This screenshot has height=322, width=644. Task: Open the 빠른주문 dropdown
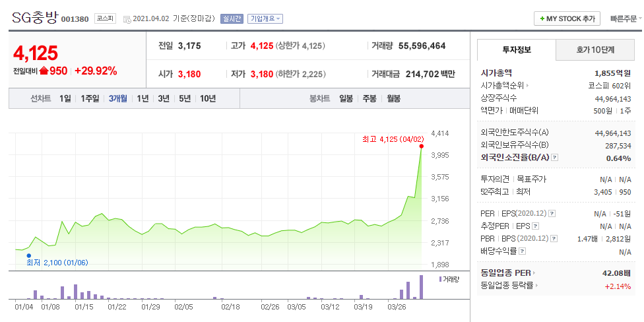626,19
